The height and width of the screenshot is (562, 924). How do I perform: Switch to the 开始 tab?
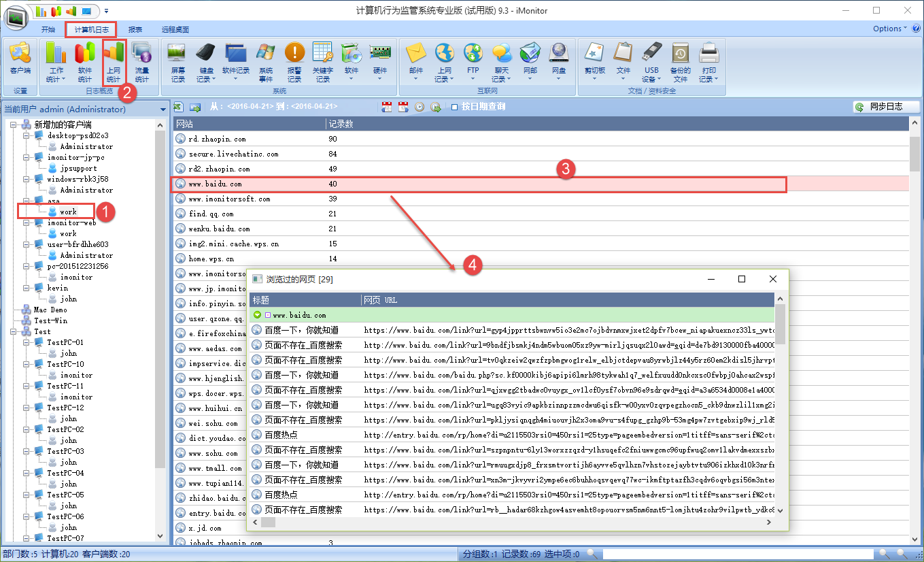coord(48,29)
